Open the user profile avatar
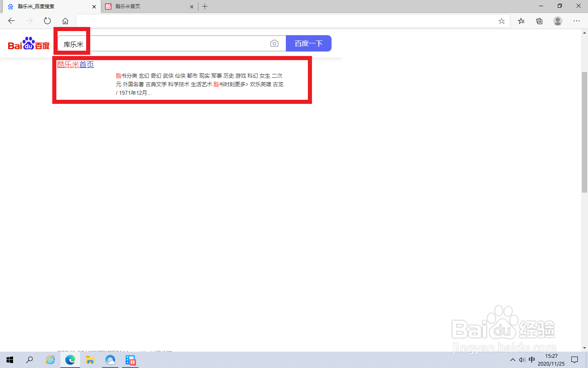Screen dimensions: 588x368 [x=558, y=21]
